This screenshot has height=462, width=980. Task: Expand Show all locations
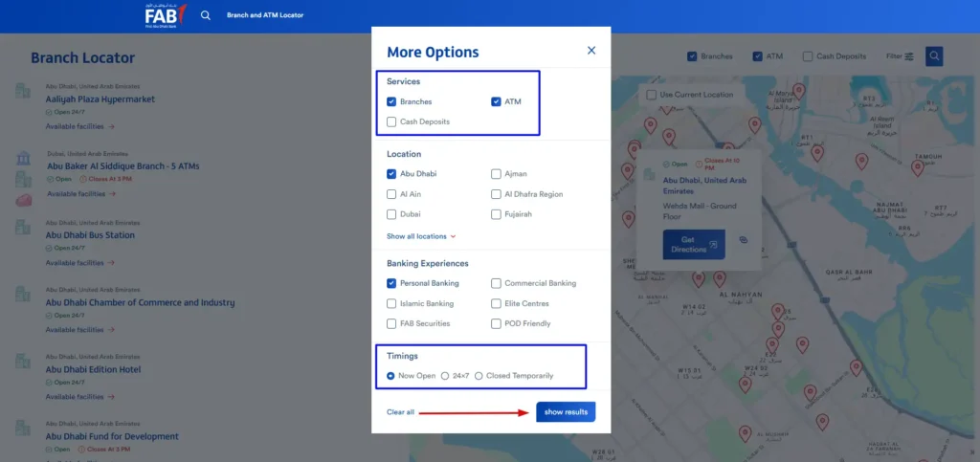coord(421,236)
